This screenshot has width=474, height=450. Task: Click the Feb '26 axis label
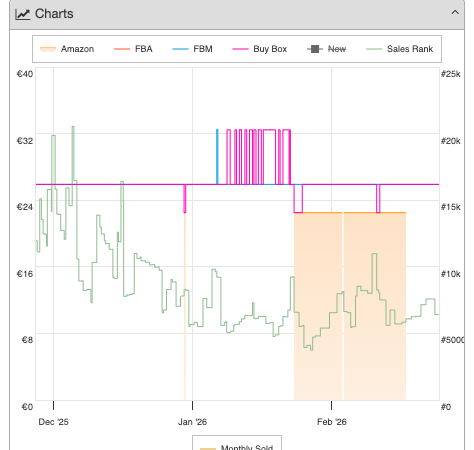332,422
